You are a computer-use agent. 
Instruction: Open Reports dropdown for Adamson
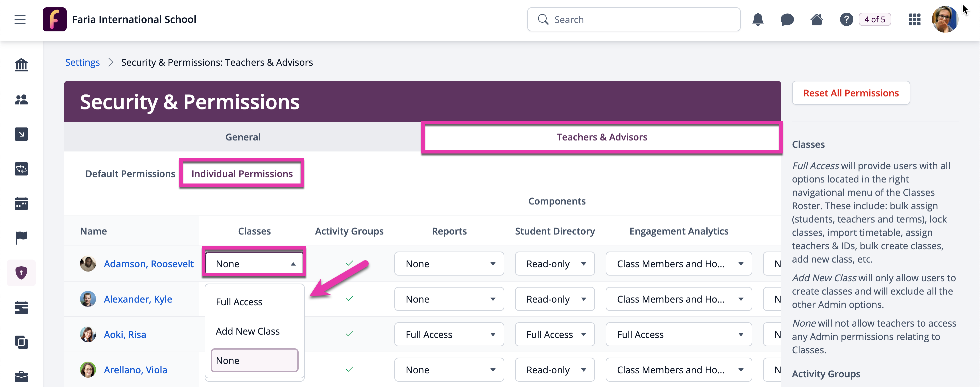pyautogui.click(x=449, y=264)
